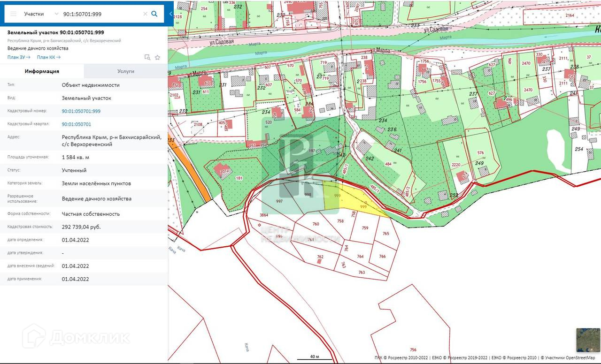This screenshot has height=364, width=601.
Task: Click the 40 м scale bar
Action: pyautogui.click(x=314, y=358)
